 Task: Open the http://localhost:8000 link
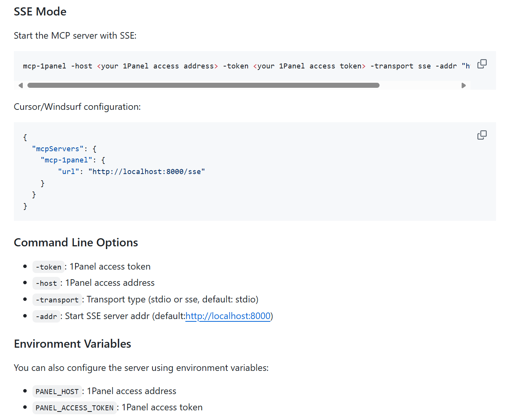tap(228, 316)
